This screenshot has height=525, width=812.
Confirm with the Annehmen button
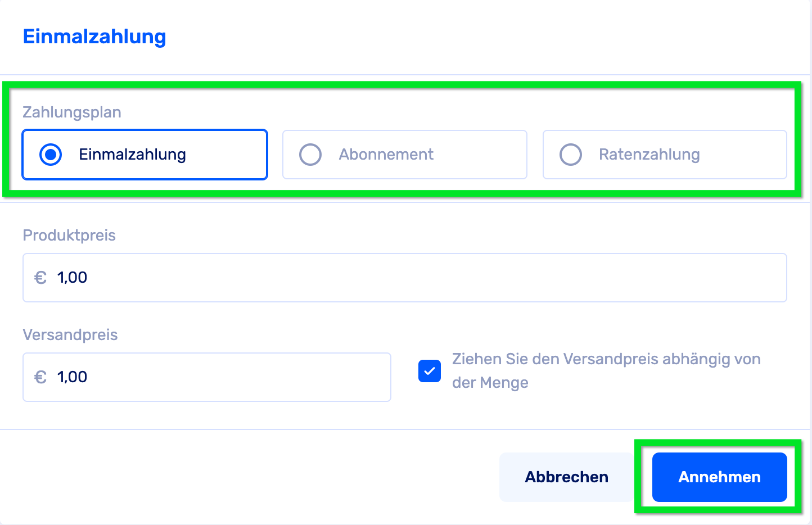click(x=719, y=477)
